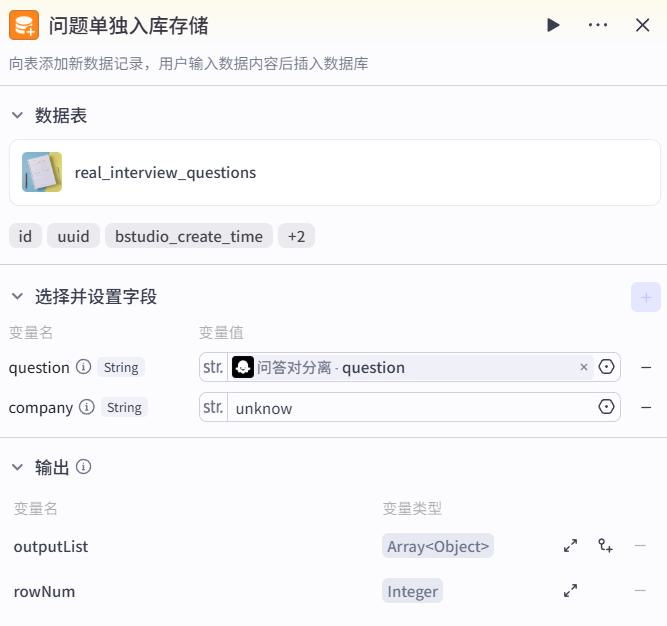Select the real_interview_questions table

[x=335, y=173]
